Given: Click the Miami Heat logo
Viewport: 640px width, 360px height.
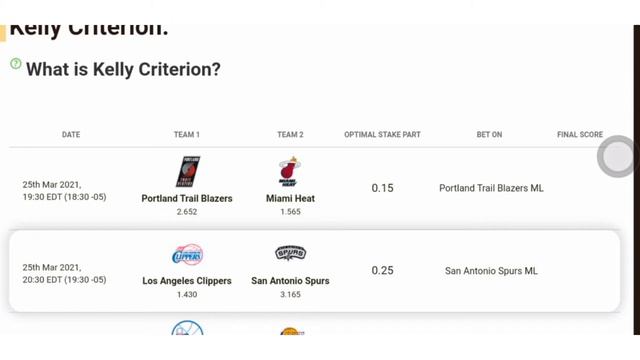Looking at the screenshot, I should point(290,171).
